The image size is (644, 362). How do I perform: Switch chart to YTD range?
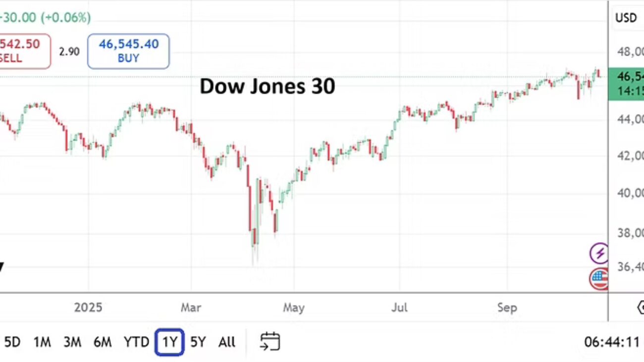(x=136, y=342)
